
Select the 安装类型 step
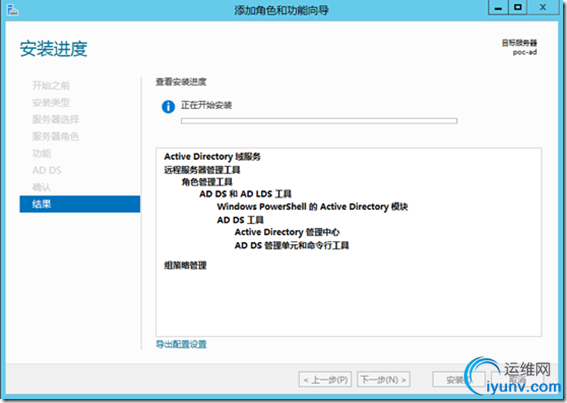coord(51,103)
